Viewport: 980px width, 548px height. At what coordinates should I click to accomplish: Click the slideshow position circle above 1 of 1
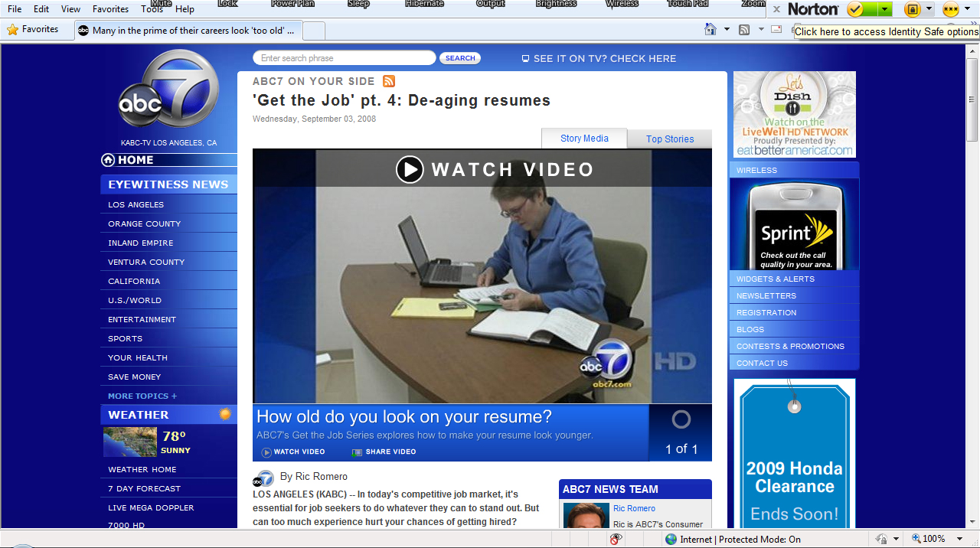click(681, 419)
